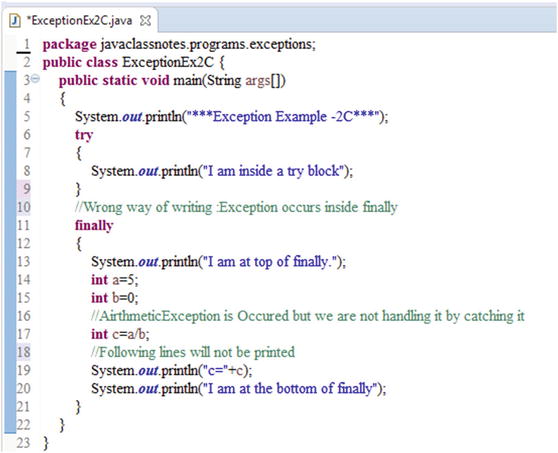The height and width of the screenshot is (453, 558).
Task: Click the string "I am inside a try block"
Action: click(x=272, y=171)
